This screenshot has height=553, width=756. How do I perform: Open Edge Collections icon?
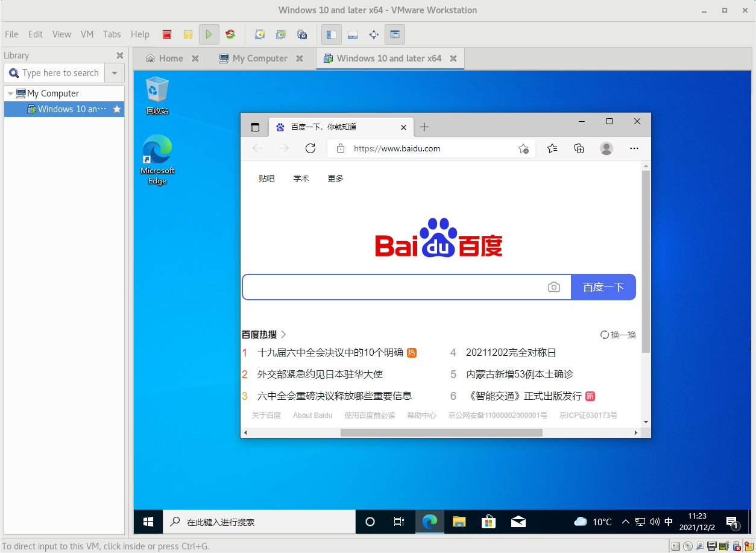point(579,148)
